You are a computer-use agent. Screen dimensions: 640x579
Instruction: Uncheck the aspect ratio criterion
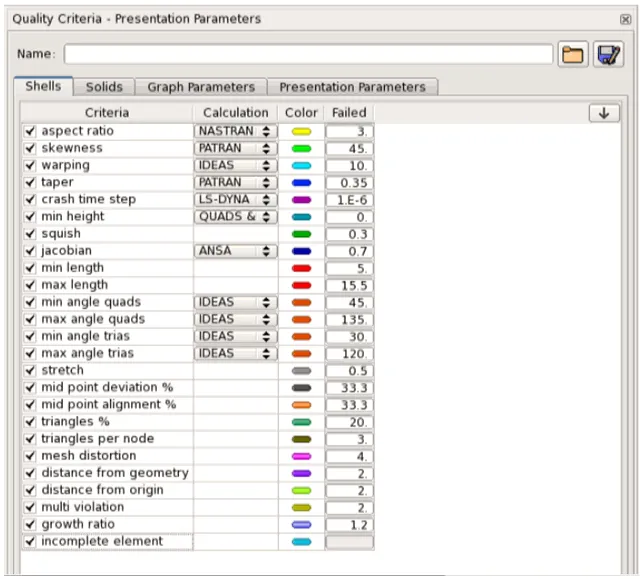(x=30, y=131)
